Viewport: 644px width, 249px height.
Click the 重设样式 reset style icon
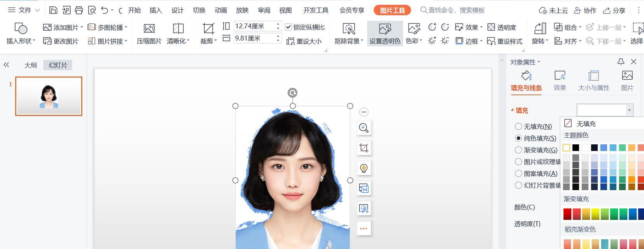(491, 41)
